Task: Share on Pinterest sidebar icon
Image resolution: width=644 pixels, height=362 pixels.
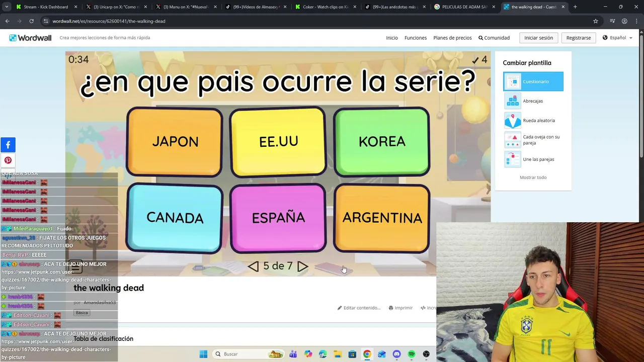Action: click(8, 160)
